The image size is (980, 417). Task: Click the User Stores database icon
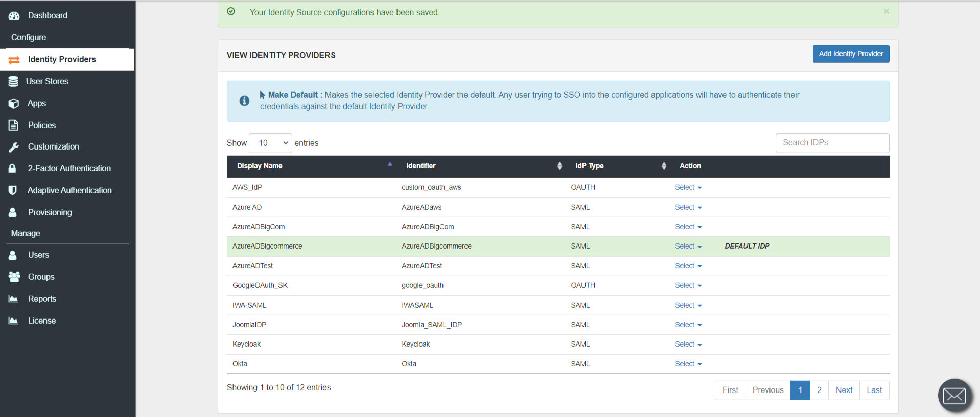[x=13, y=81]
